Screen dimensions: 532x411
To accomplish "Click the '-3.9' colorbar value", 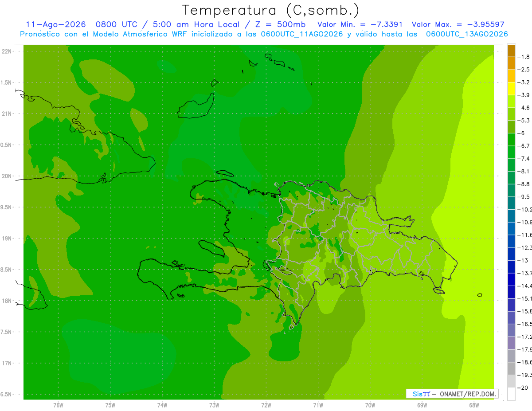I will 524,95.
